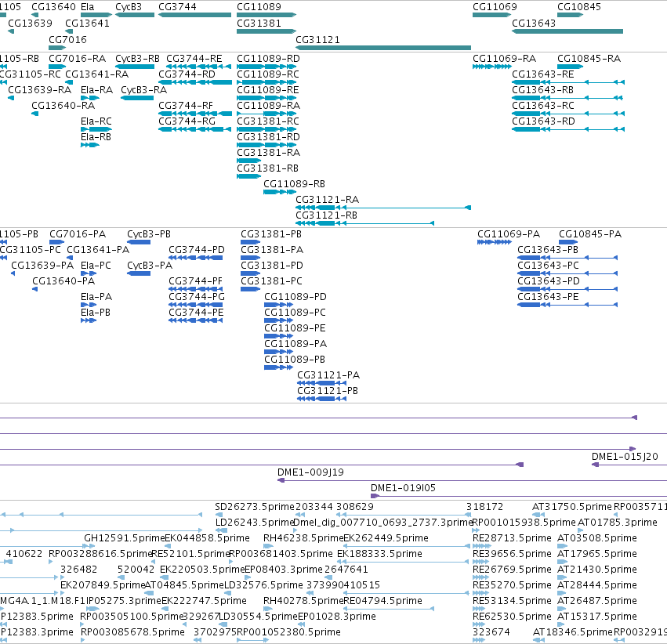
Task: Select protein CG13643-PE label
Action: click(548, 296)
